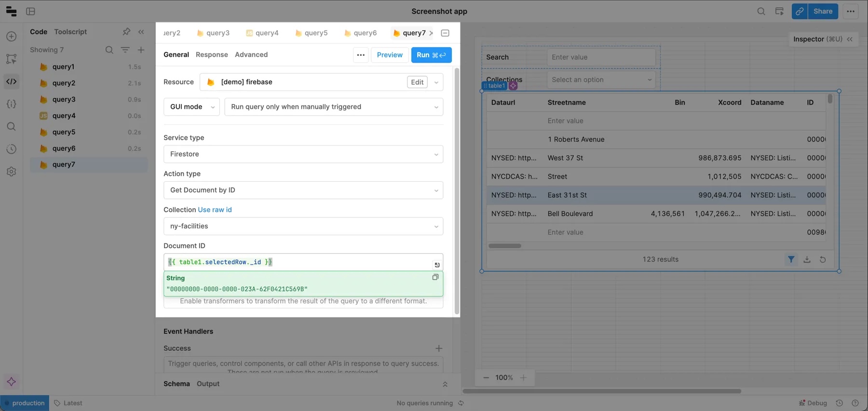Edit the firebase resource
This screenshot has height=411, width=868.
(x=417, y=82)
